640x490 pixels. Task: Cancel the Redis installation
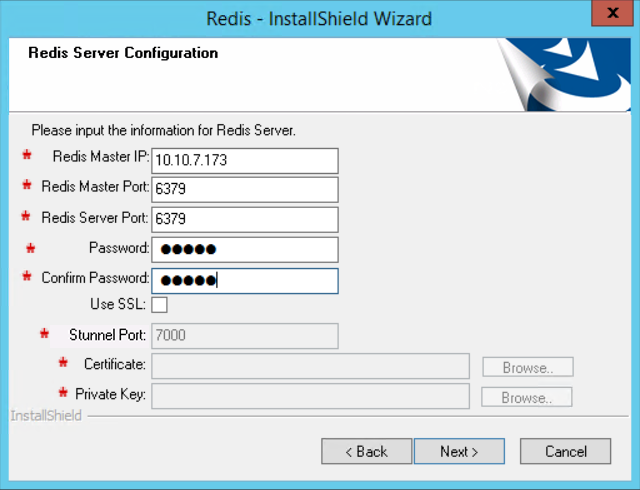[x=565, y=451]
